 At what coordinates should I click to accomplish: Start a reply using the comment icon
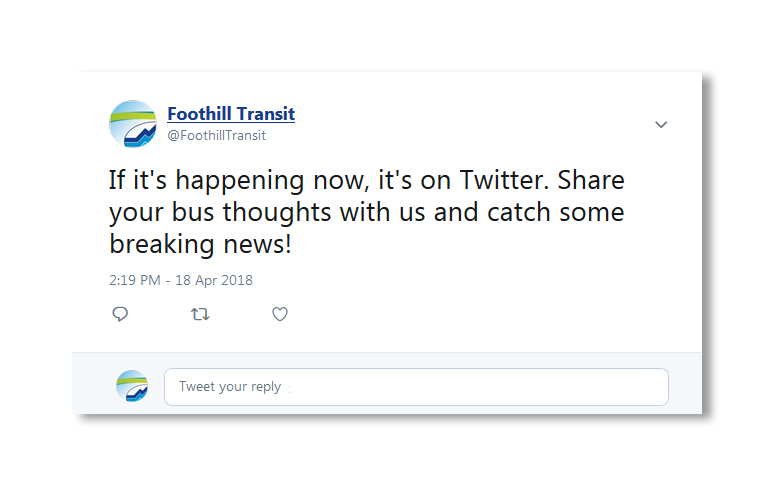click(120, 314)
